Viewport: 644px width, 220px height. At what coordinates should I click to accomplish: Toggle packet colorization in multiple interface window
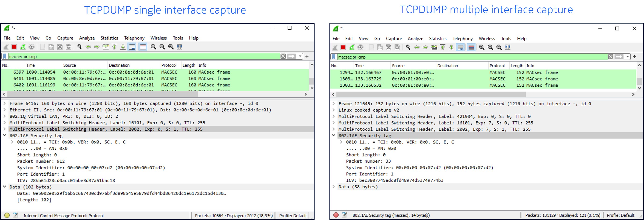click(471, 47)
